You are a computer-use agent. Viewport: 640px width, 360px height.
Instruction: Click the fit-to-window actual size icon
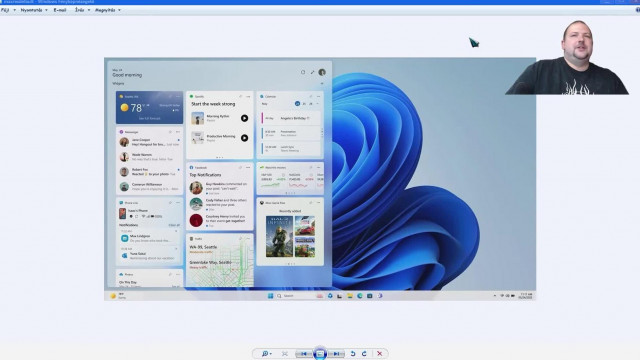[284, 353]
